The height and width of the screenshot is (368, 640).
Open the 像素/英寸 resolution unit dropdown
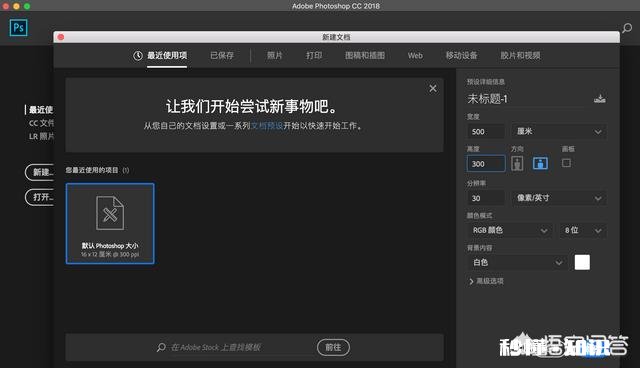(x=558, y=198)
